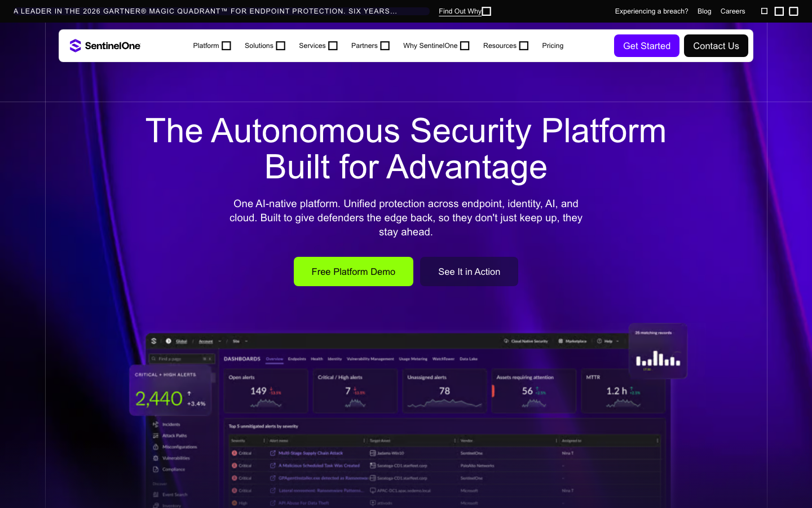Click the 2,440 critical alerts figure
The width and height of the screenshot is (812, 508).
tap(159, 399)
